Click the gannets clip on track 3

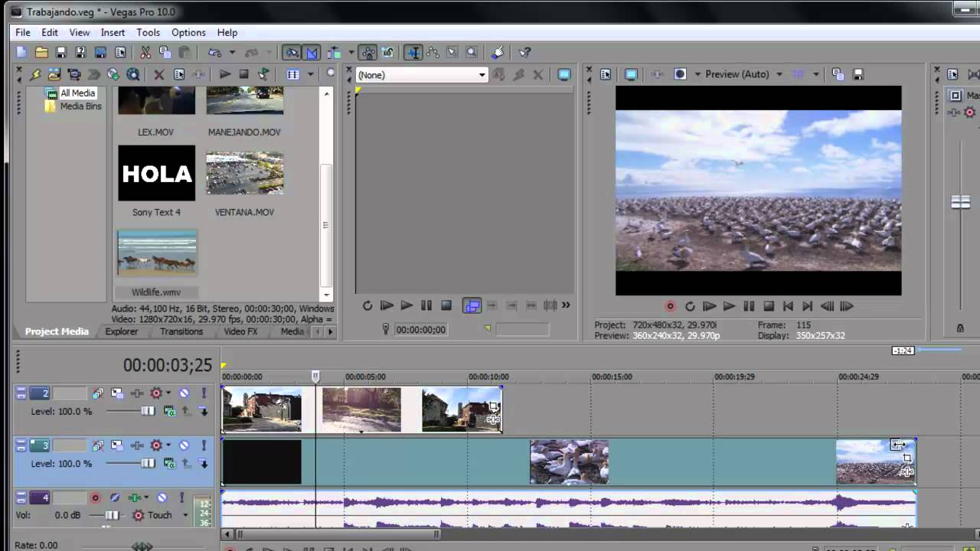(x=570, y=461)
